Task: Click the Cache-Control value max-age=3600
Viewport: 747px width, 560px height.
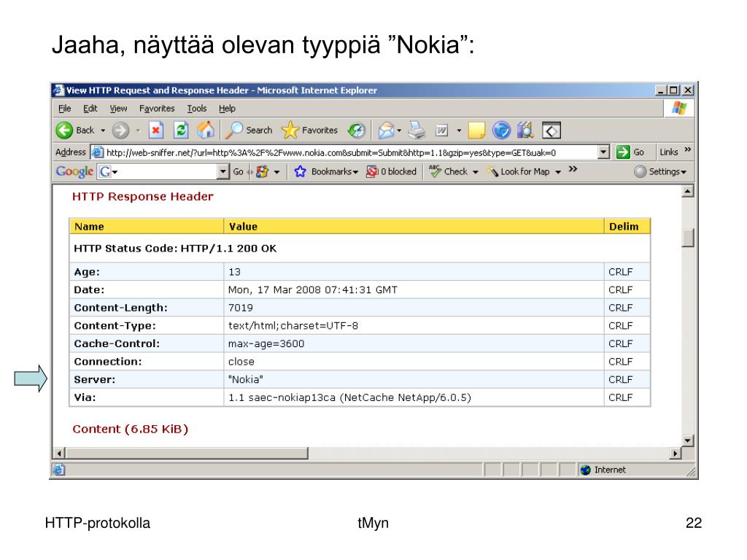Action: [266, 344]
